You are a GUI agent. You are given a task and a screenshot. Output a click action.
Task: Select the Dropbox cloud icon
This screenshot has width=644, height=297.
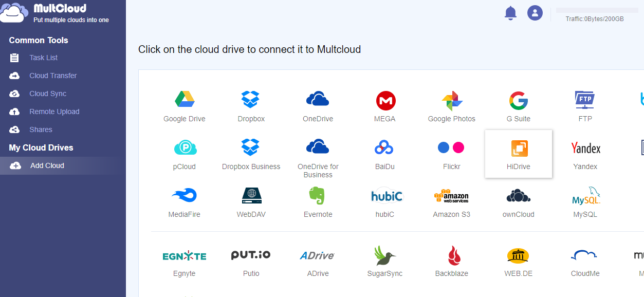tap(251, 99)
